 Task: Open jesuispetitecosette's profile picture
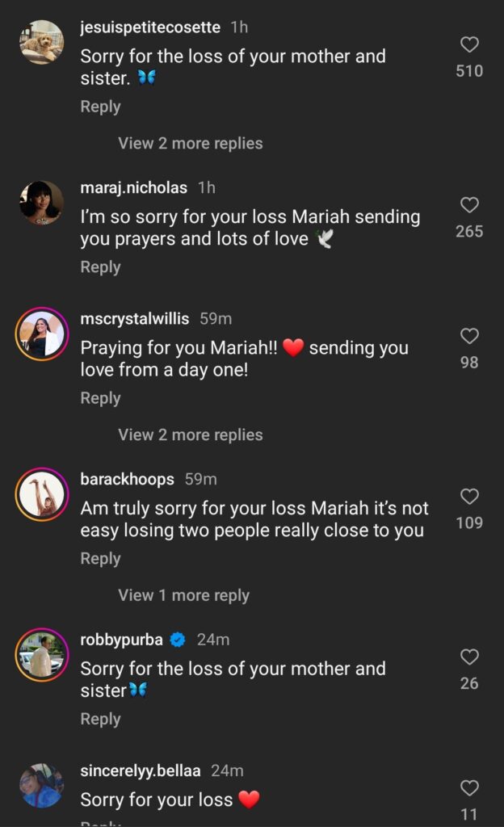pyautogui.click(x=41, y=41)
